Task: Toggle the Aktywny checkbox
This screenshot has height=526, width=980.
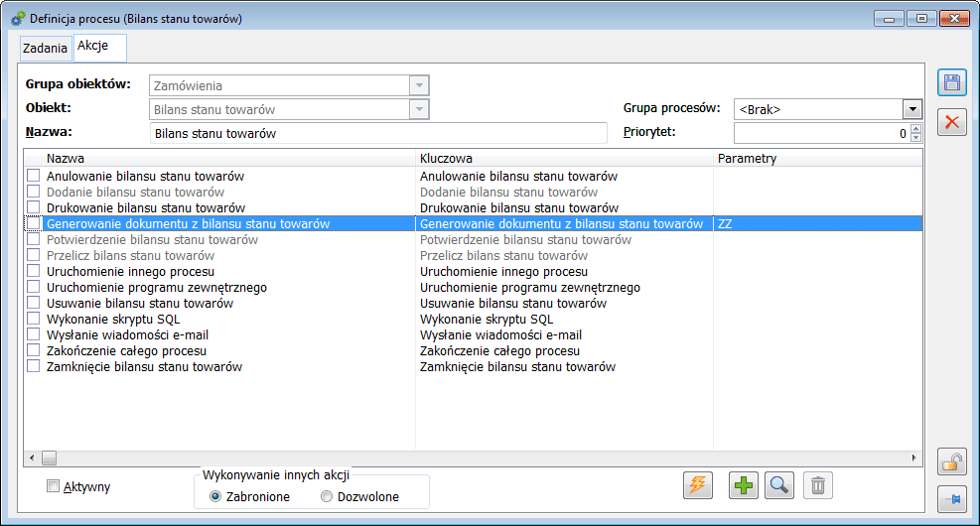Action: [x=54, y=486]
